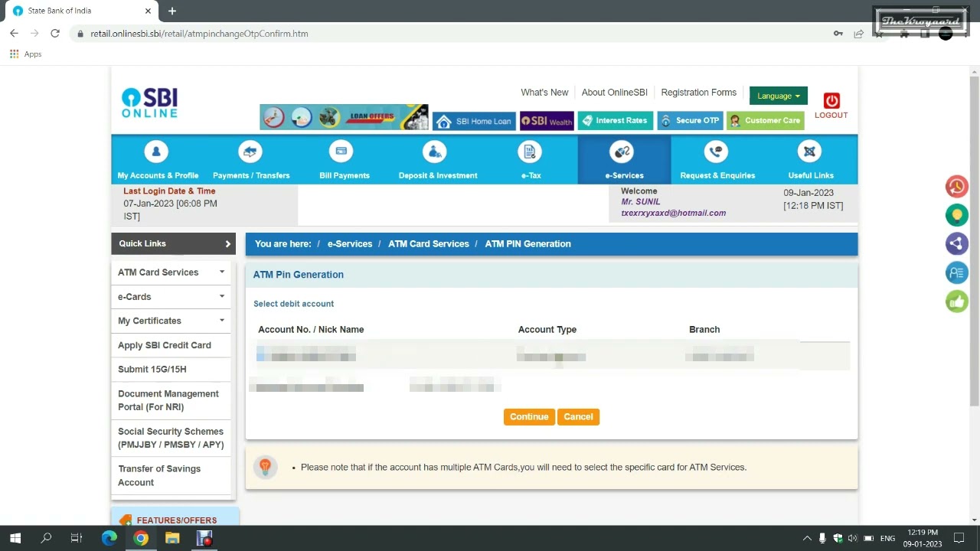
Task: Click the SBI Online logo
Action: click(149, 103)
